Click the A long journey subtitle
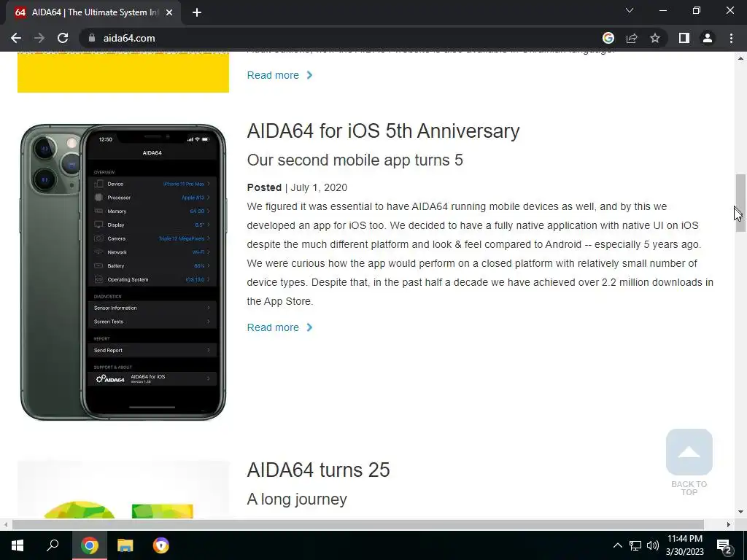747x560 pixels. click(x=297, y=499)
